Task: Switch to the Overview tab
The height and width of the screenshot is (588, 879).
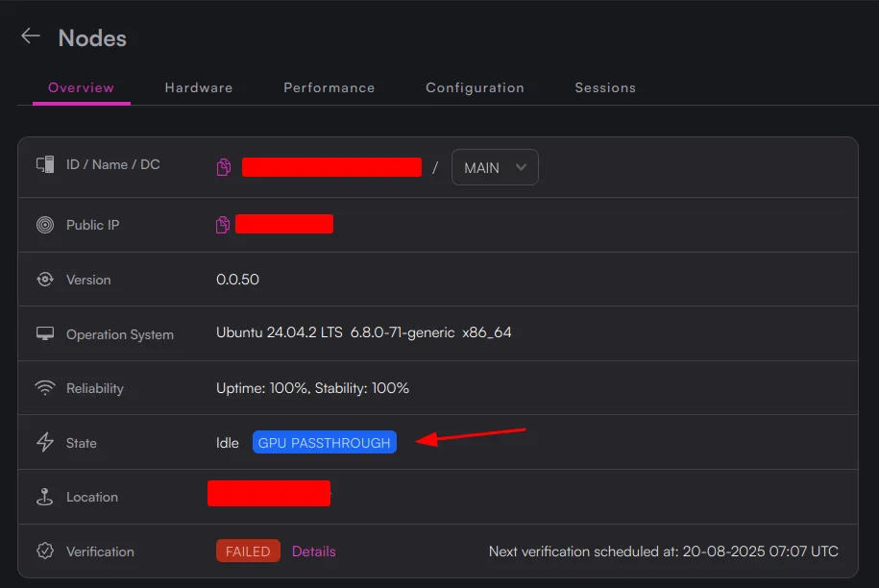Action: pos(82,87)
